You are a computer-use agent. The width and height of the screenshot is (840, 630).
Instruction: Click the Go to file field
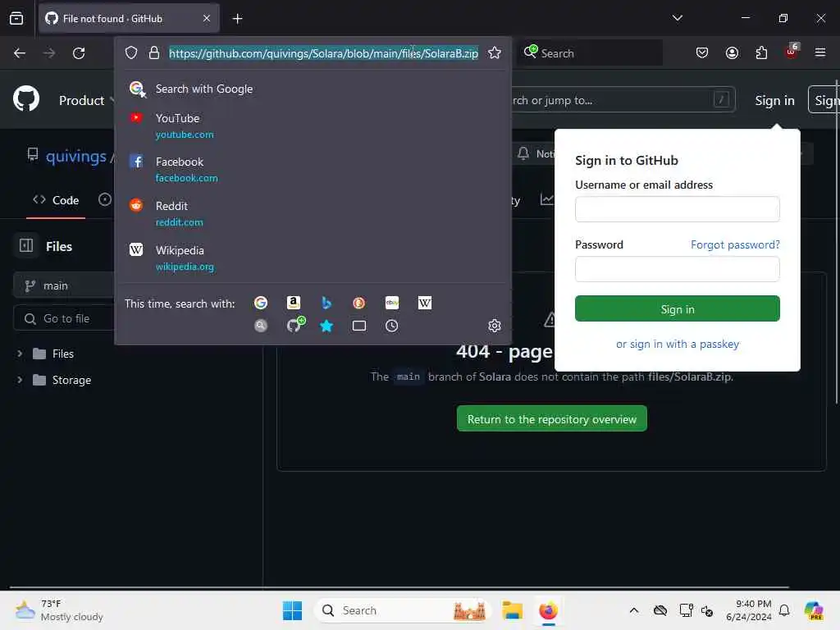click(x=63, y=319)
